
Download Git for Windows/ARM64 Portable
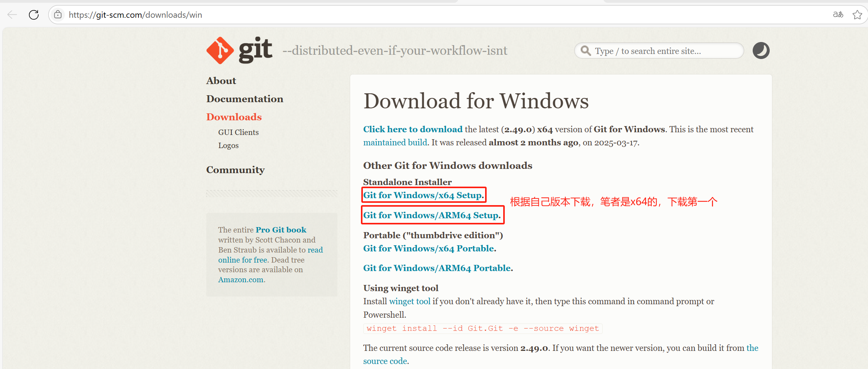(437, 268)
